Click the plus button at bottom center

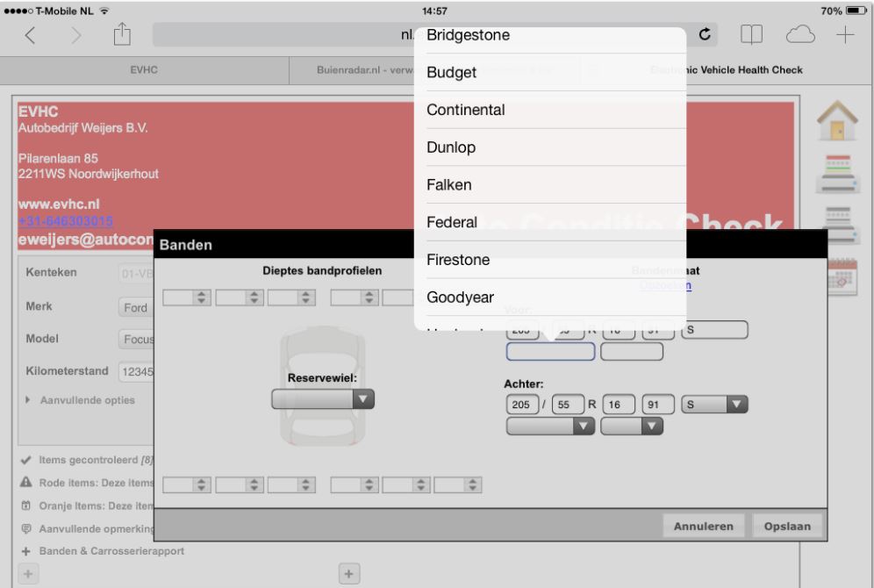click(349, 573)
